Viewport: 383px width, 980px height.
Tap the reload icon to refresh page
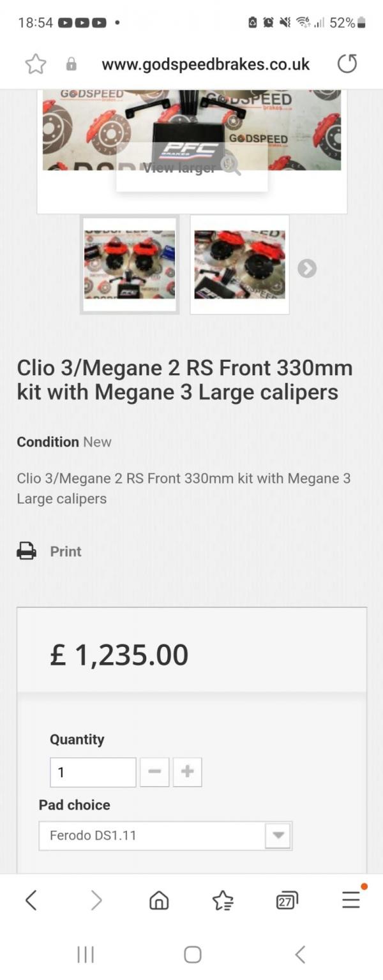coord(347,64)
